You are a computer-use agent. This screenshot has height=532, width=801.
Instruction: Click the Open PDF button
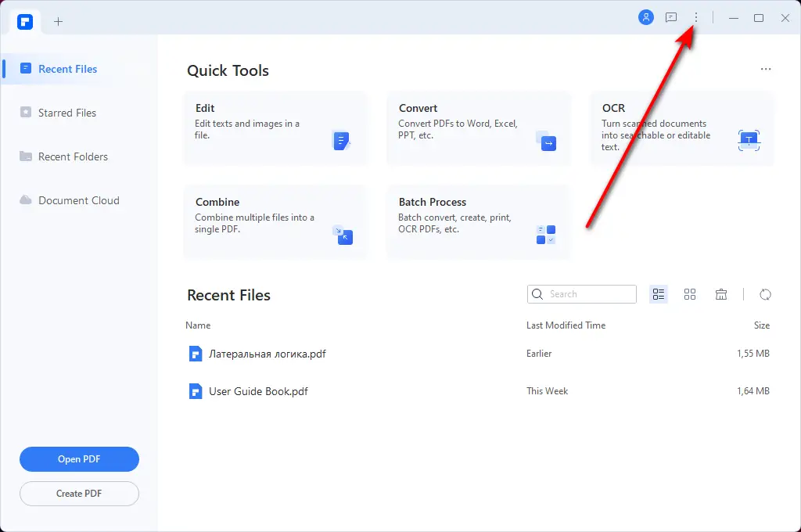[x=79, y=459]
